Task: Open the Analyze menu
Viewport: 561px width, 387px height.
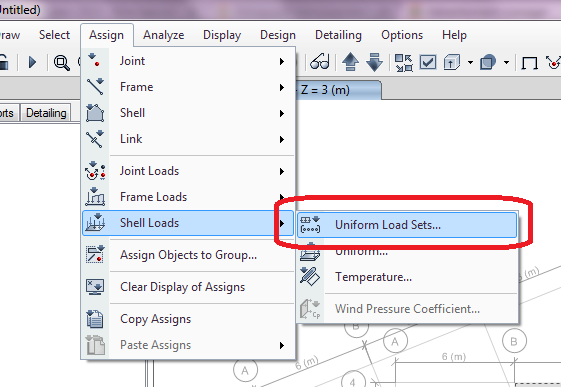Action: pyautogui.click(x=164, y=35)
